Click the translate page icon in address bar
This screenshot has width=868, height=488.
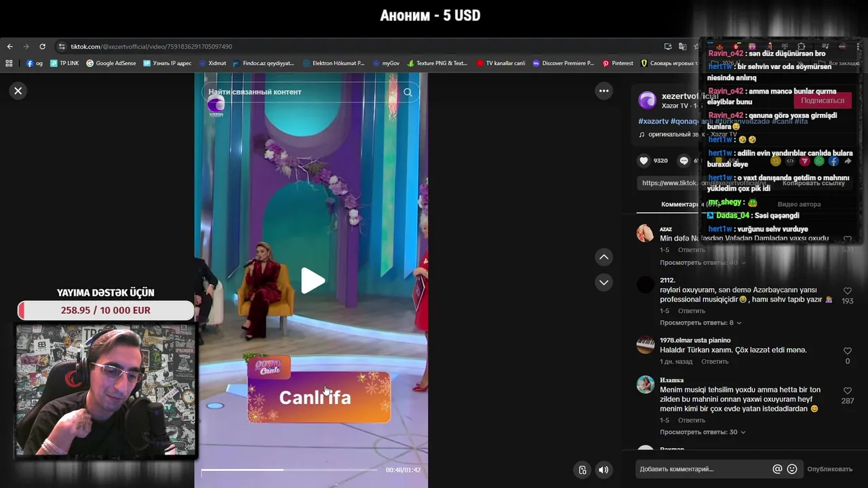coord(682,47)
